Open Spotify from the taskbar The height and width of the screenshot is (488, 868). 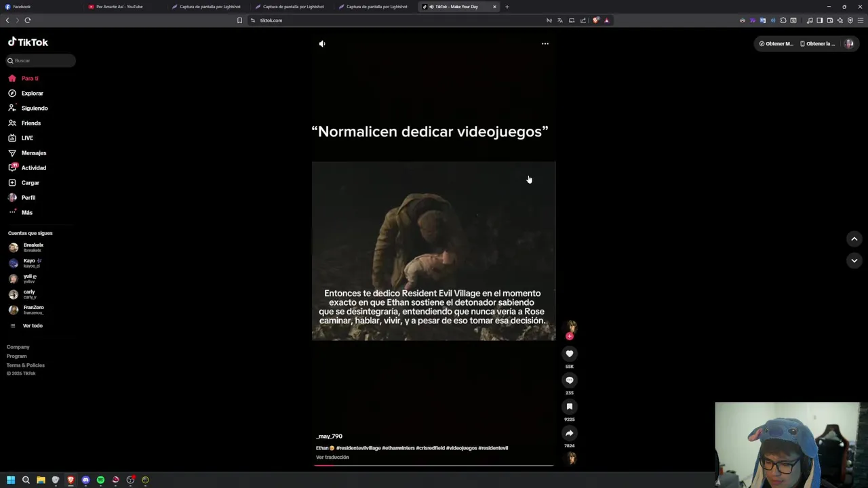100,480
